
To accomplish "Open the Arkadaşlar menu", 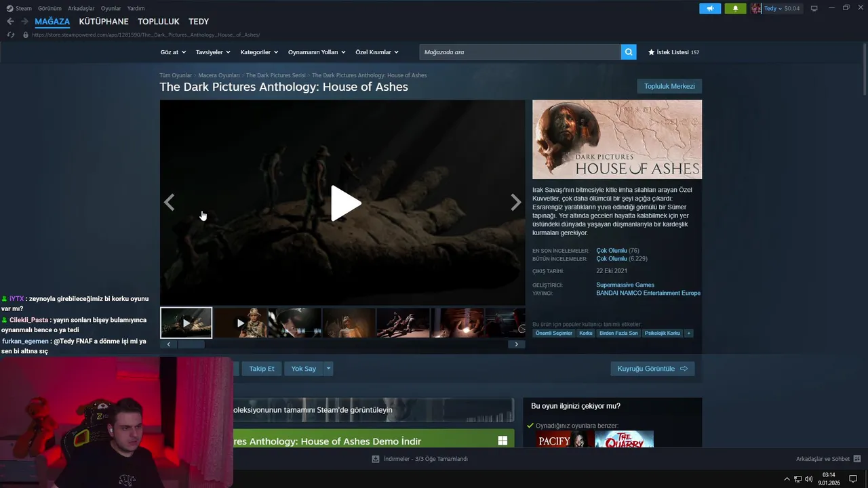I will point(81,8).
